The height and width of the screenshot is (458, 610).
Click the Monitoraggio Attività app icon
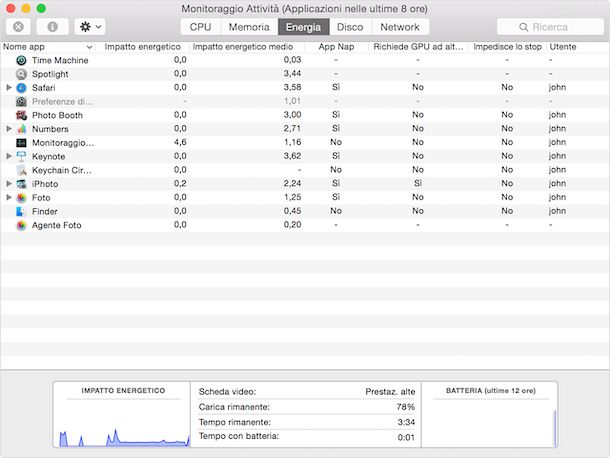point(21,143)
